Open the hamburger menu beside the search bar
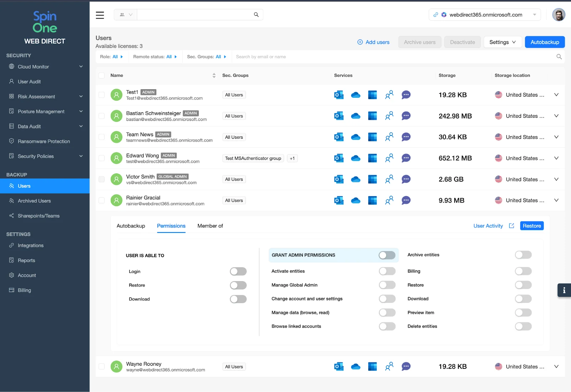Screen dimensions: 571x392 click(100, 15)
